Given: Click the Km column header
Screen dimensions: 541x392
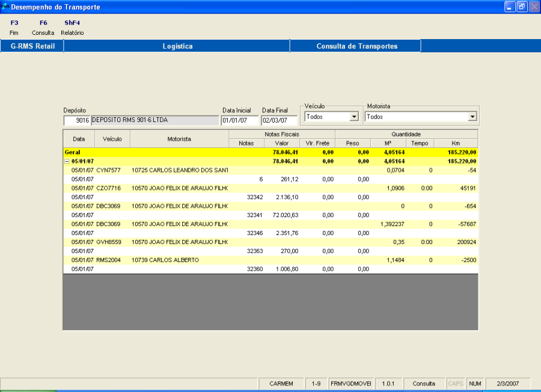Looking at the screenshot, I should click(455, 143).
